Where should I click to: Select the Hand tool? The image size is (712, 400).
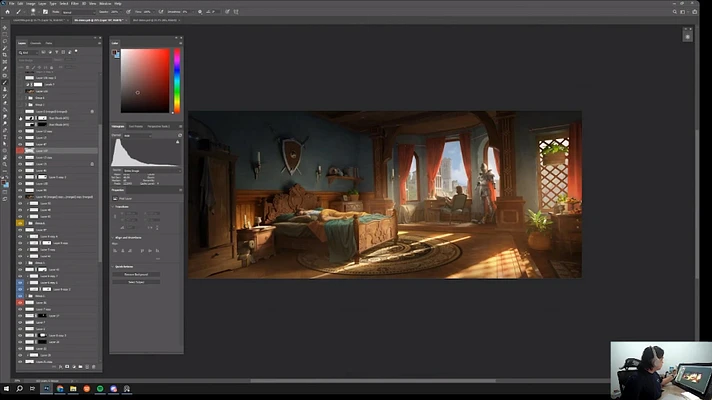click(5, 157)
